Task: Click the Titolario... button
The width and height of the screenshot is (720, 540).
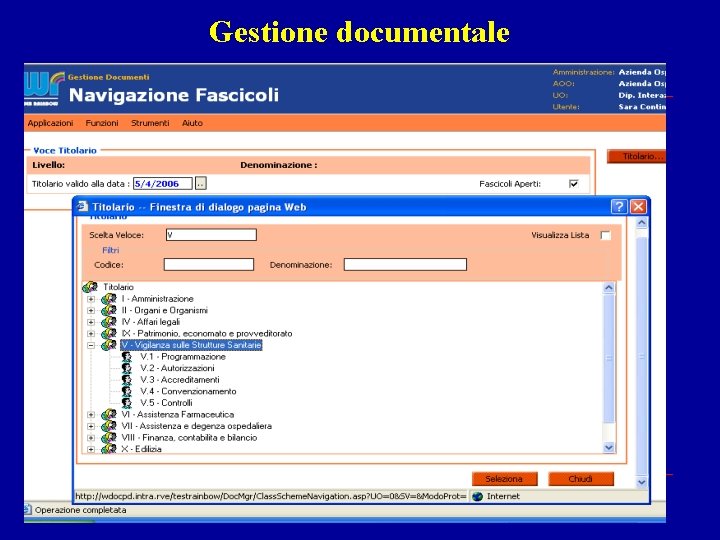Action: [x=636, y=157]
